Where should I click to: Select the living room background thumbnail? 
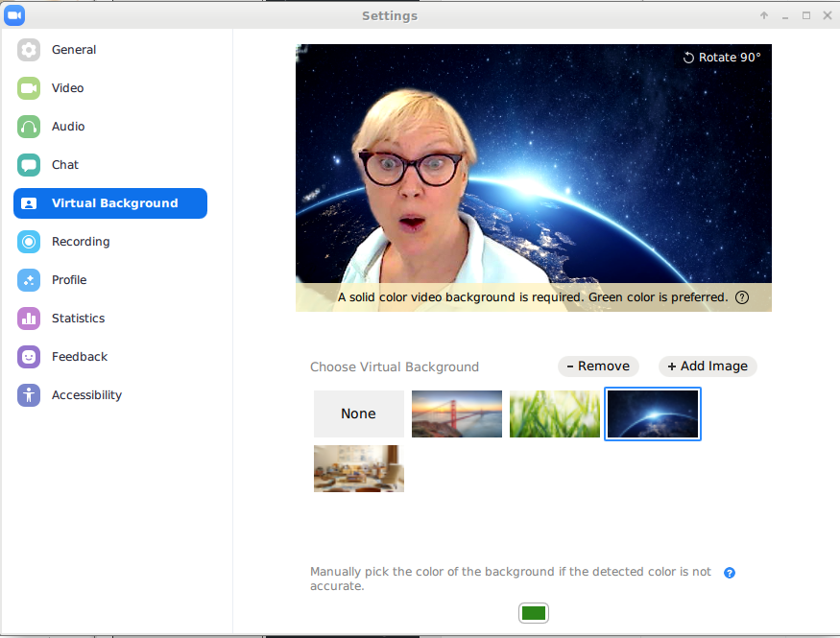358,469
